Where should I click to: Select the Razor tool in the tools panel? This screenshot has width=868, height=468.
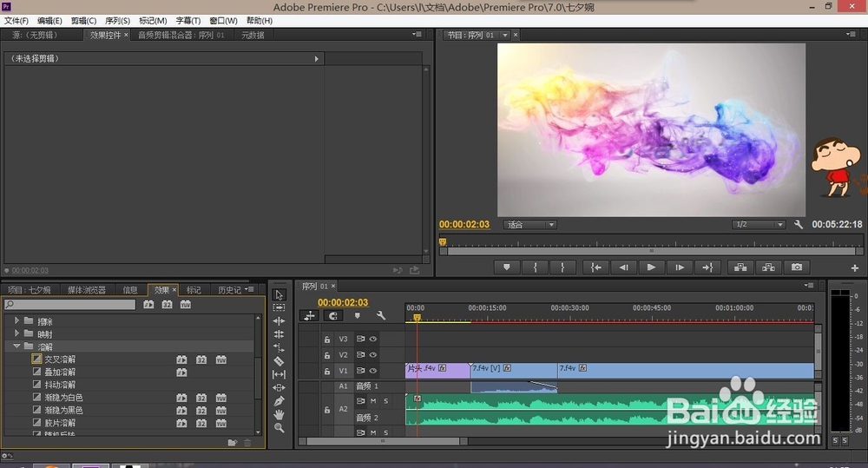pyautogui.click(x=279, y=361)
